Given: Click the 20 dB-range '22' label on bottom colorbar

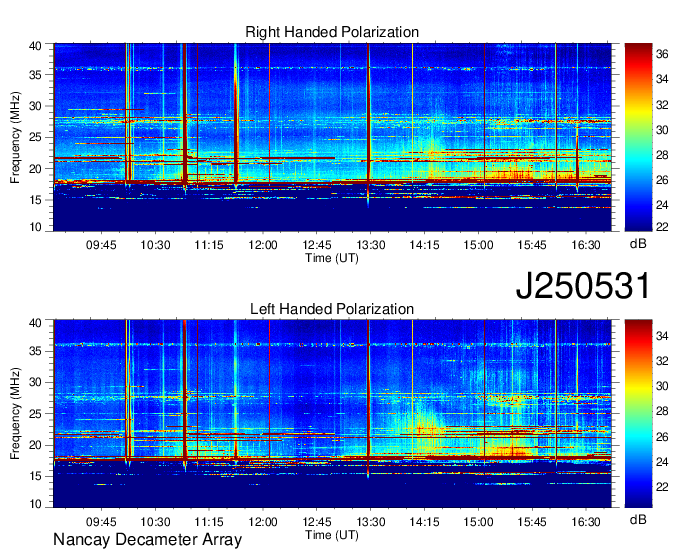Looking at the screenshot, I should 662,487.
